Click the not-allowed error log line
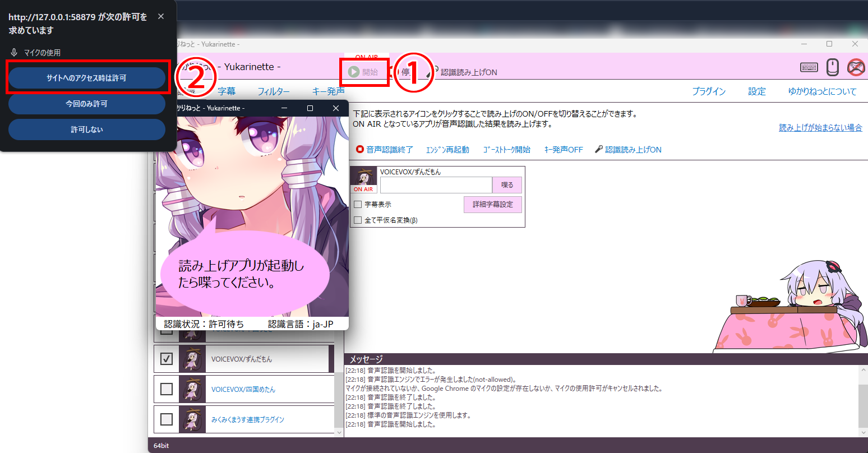 (431, 380)
